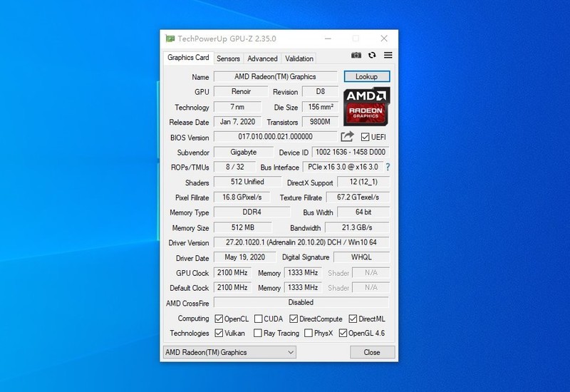Click the Transistors value 9800M
The height and width of the screenshot is (392, 570).
pos(320,122)
